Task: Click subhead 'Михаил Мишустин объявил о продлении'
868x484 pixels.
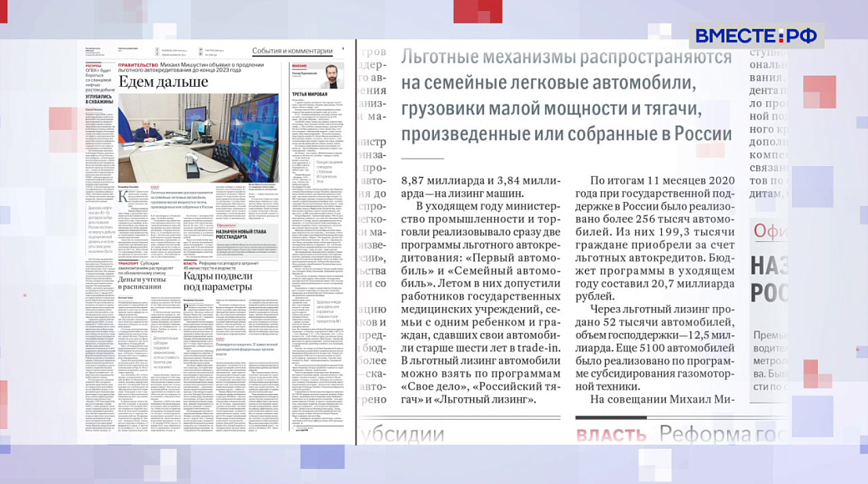Action: (x=211, y=65)
